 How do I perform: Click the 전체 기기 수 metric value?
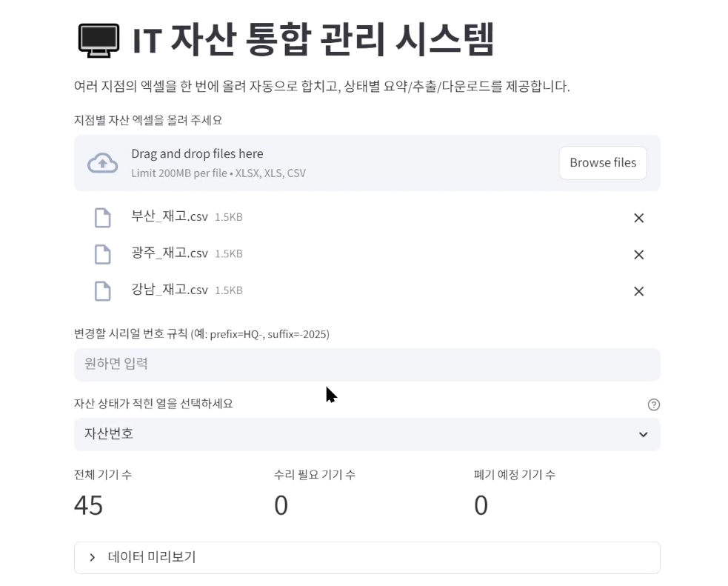pyautogui.click(x=89, y=505)
